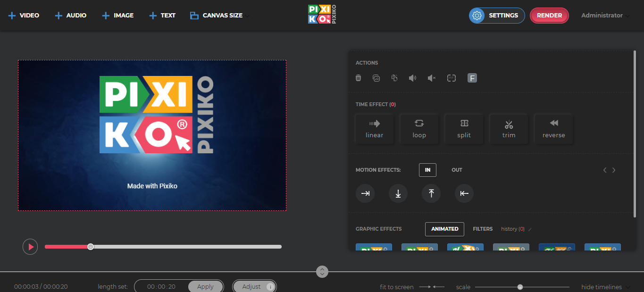
Task: Click the preview canvas with Pixiko logo
Action: [152, 135]
